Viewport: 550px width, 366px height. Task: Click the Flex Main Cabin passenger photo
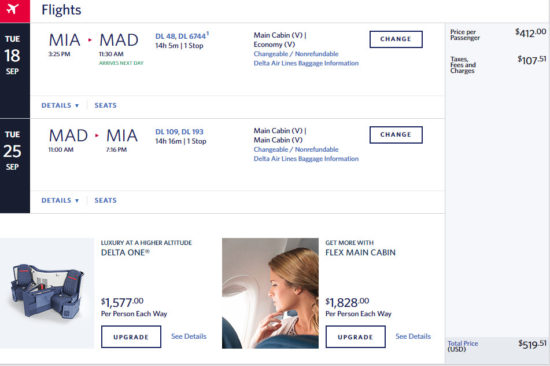pos(270,293)
